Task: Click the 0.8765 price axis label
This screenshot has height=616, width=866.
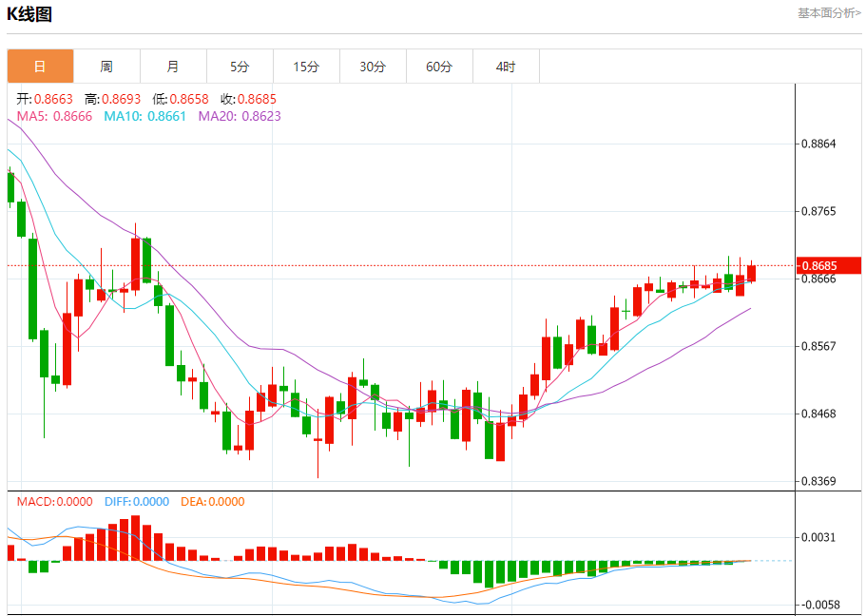Action: click(818, 211)
